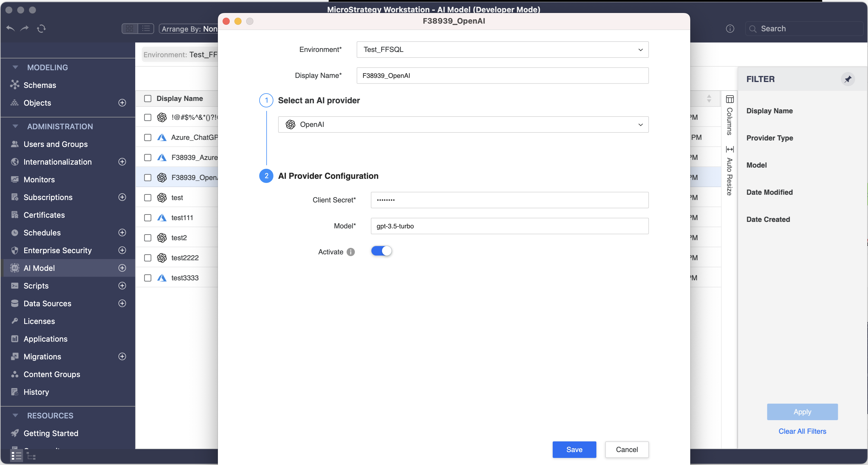Click the refresh icon in toolbar
This screenshot has height=465, width=868.
tap(41, 29)
